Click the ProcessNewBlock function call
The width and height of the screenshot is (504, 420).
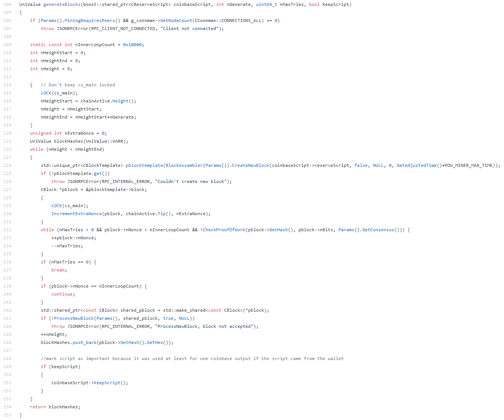click(x=74, y=318)
